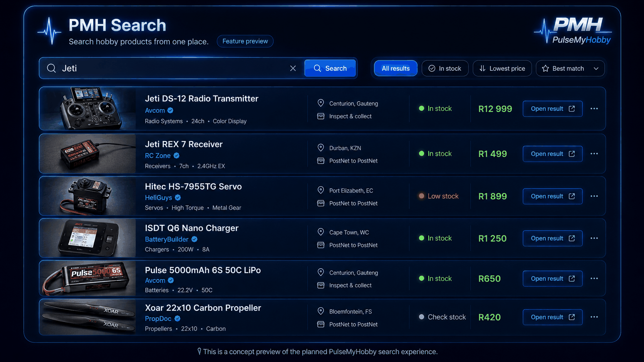The image size is (644, 362).
Task: Open more options for Jeti REX 7 row
Action: coord(594,153)
